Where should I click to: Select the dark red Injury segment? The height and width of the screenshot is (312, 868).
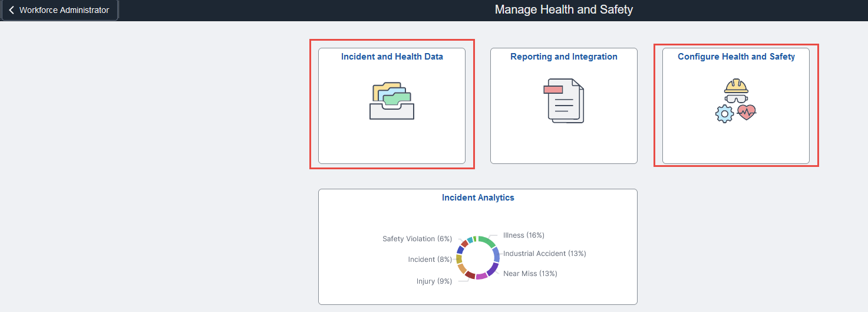(470, 275)
